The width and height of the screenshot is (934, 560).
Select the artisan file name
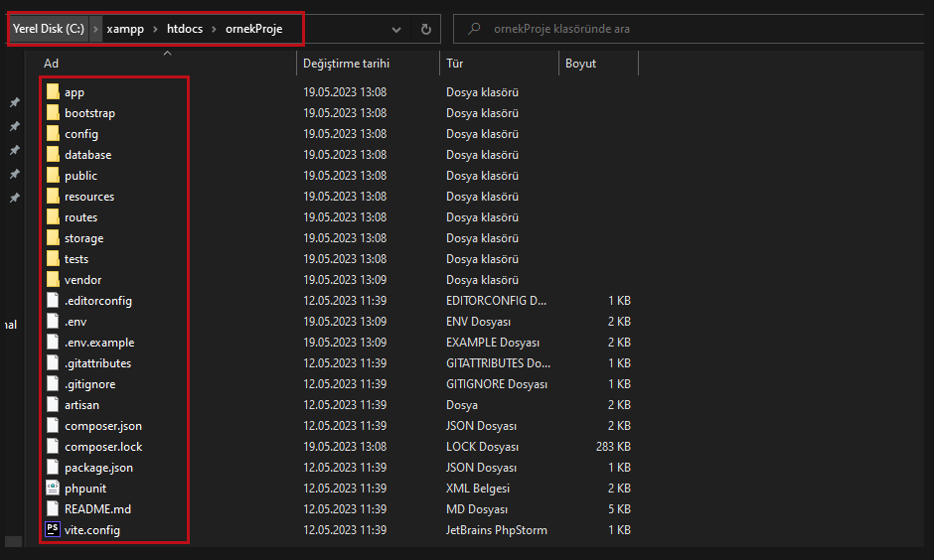(x=81, y=405)
